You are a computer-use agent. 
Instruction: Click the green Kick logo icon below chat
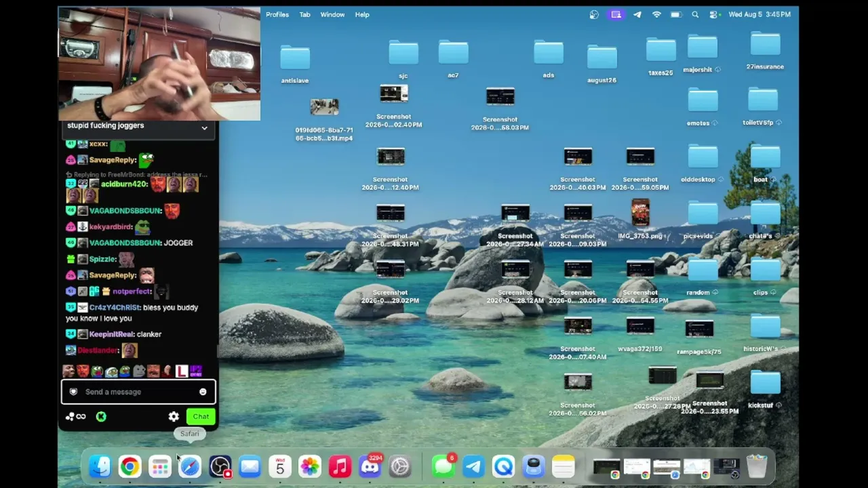pos(101,417)
